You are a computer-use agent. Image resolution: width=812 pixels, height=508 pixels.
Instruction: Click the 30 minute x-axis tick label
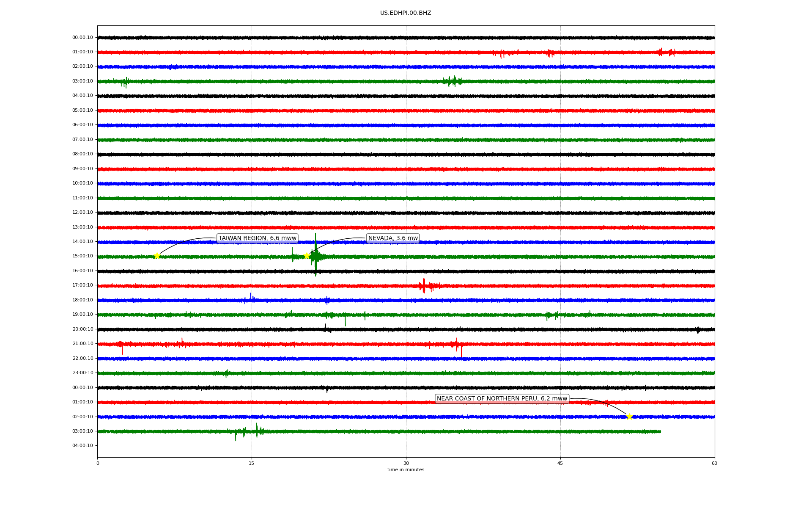coord(406,463)
